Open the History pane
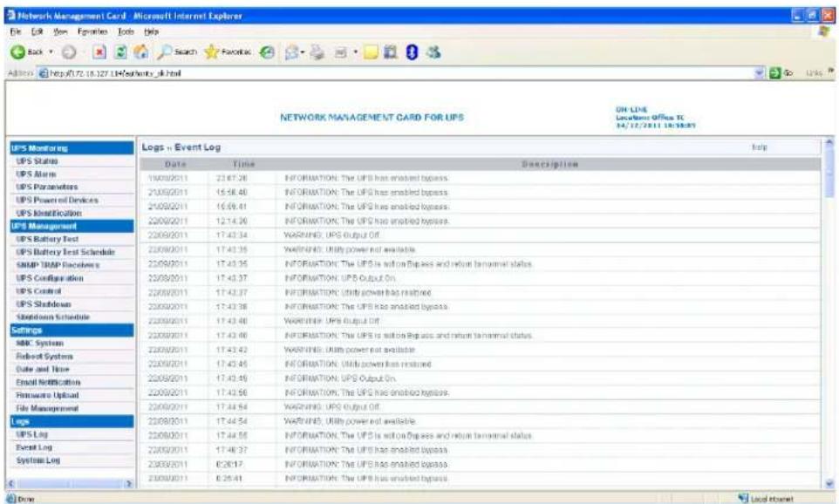 tap(267, 52)
